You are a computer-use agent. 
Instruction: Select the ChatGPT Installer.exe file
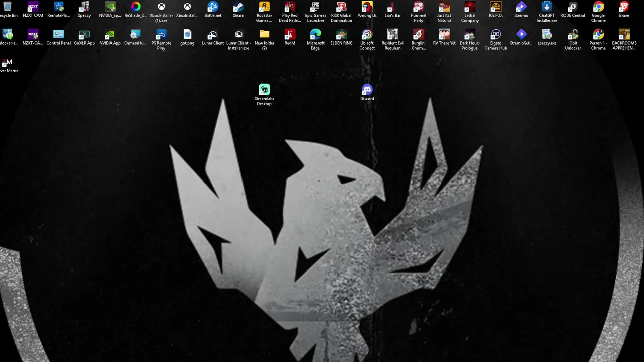547,7
